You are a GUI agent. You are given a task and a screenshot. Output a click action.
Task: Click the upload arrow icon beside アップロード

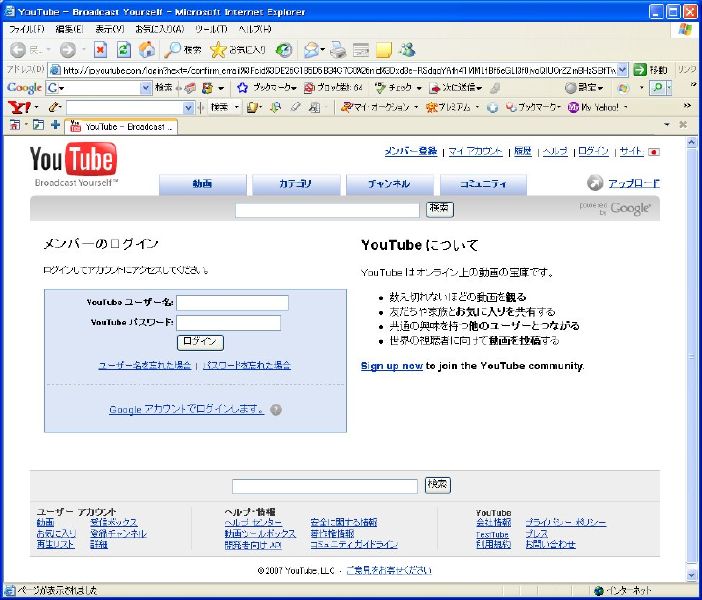(595, 183)
